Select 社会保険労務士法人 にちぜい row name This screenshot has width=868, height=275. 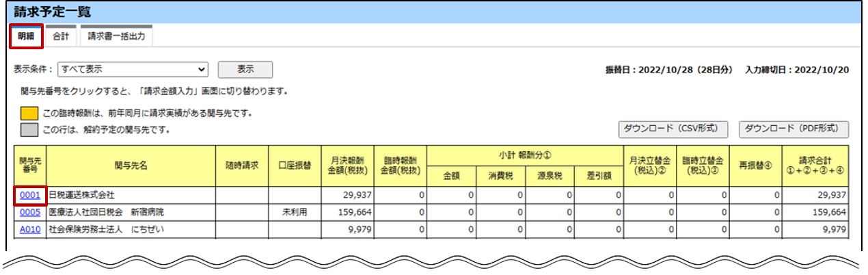click(131, 230)
